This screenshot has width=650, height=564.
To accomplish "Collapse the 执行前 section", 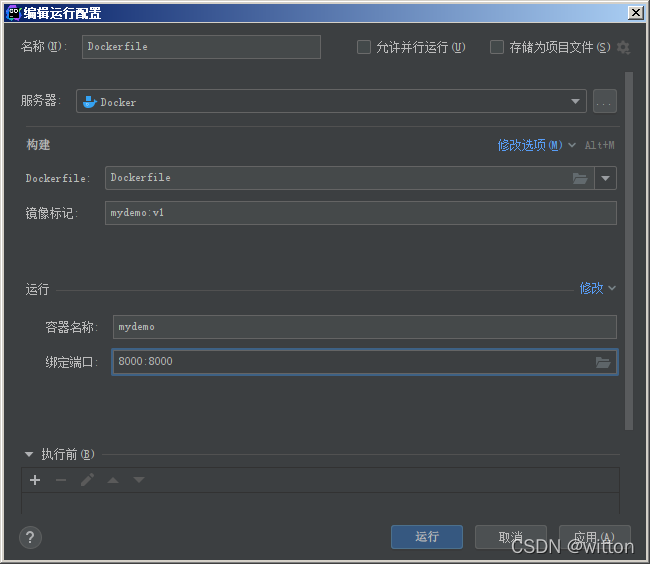I will (29, 454).
